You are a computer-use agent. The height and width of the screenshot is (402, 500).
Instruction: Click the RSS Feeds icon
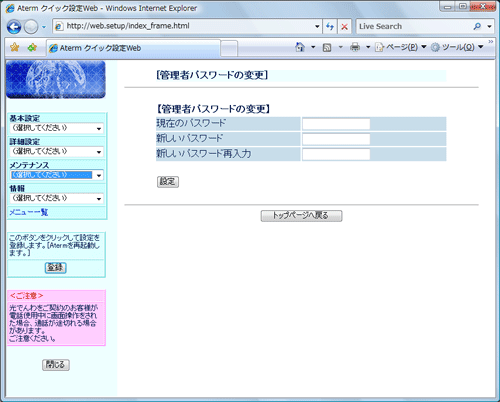point(327,48)
